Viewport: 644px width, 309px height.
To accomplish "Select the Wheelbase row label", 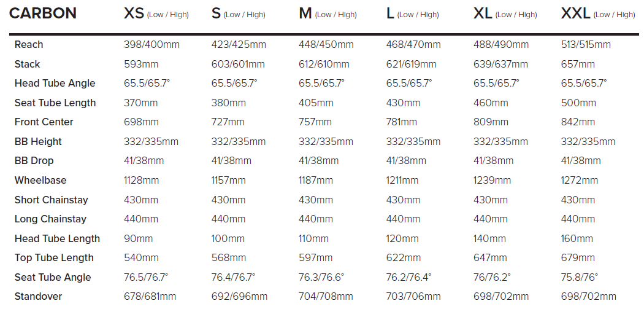I will [40, 180].
